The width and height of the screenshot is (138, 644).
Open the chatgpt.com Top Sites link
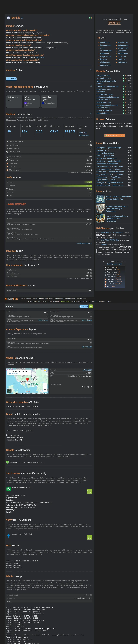[x=105, y=62]
